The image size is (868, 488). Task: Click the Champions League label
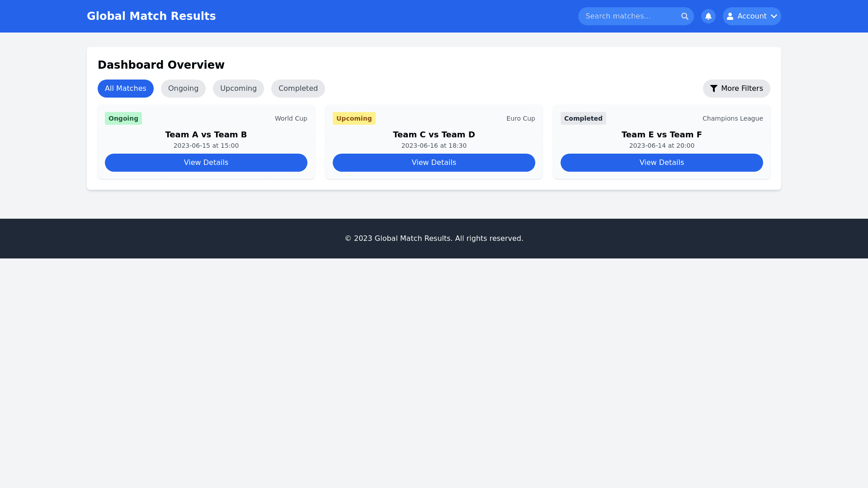(732, 118)
